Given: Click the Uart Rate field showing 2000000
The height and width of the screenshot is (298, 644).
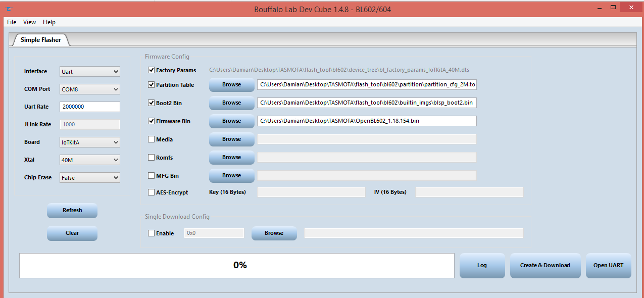Looking at the screenshot, I should pos(90,107).
